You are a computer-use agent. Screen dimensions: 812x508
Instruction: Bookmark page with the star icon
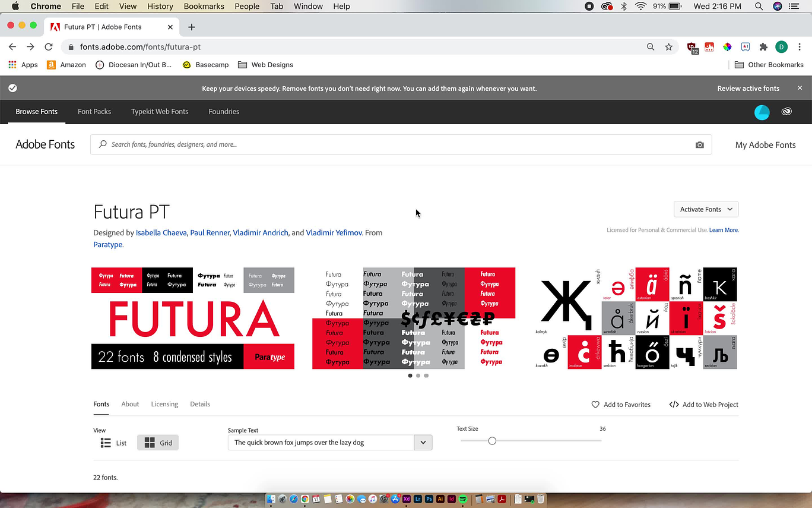tap(669, 47)
